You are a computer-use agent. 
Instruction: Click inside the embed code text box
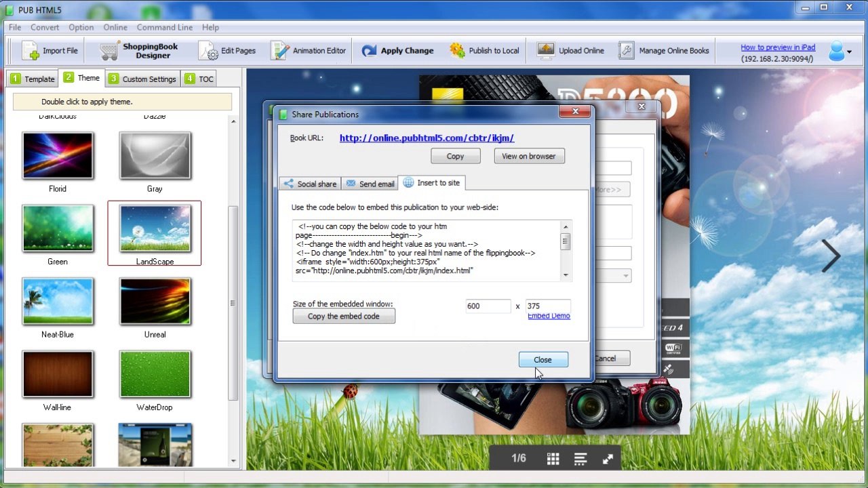pos(427,250)
